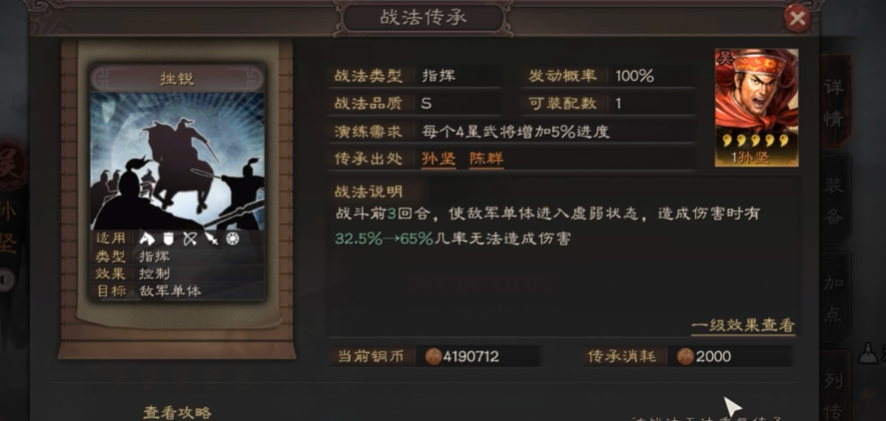Click the copper coin icon beside 4190712
Screen dimensions: 886x421
(433, 357)
